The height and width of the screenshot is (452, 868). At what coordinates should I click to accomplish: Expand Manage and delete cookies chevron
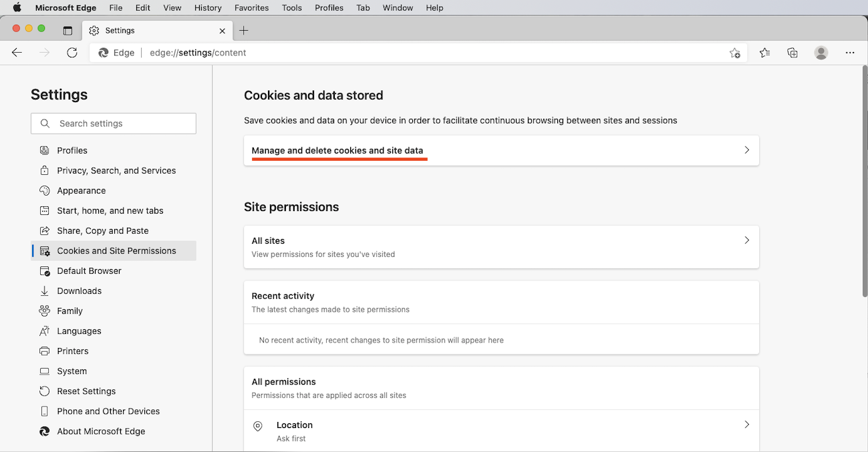[747, 150]
